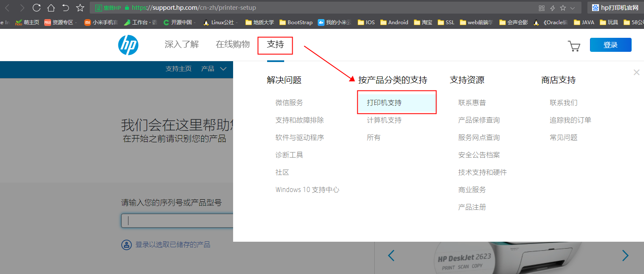Click the right carousel arrow near HP DeskJet
Viewport: 644px width, 274px height.
[x=625, y=256]
